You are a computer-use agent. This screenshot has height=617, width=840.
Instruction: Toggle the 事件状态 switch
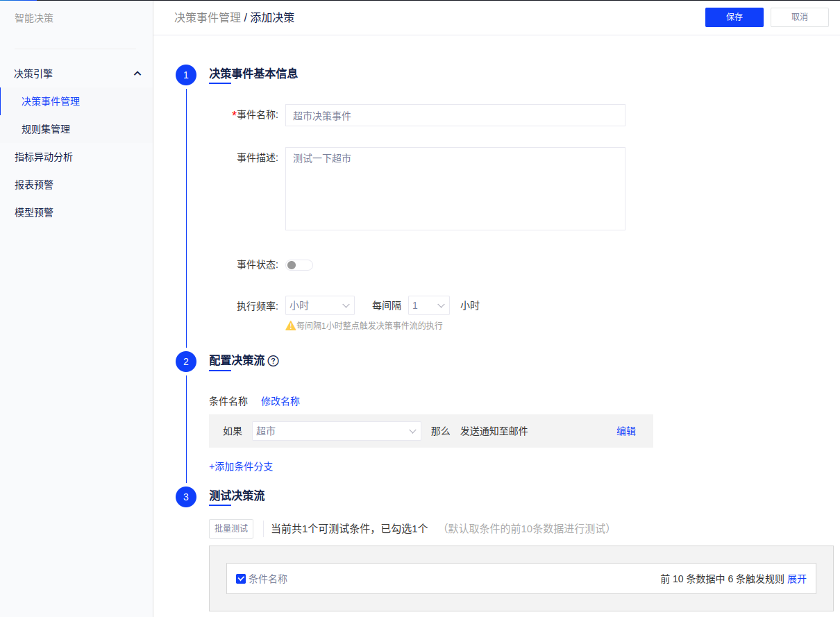[299, 265]
